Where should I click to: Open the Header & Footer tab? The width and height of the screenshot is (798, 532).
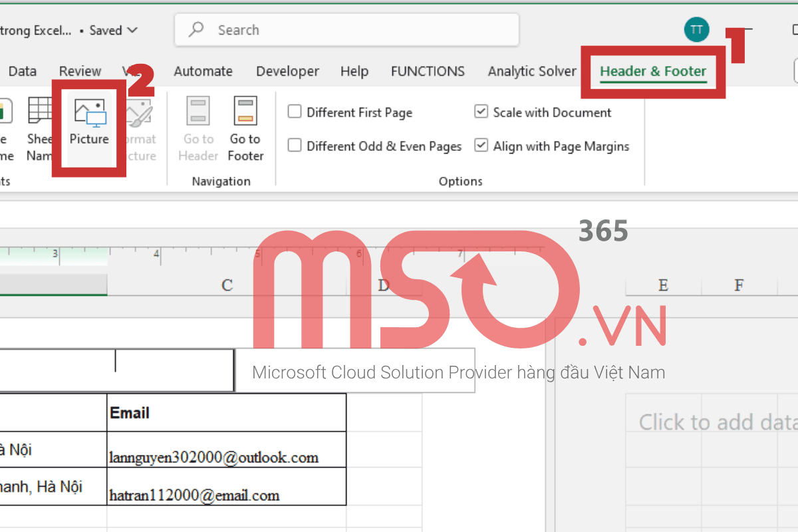[x=652, y=71]
